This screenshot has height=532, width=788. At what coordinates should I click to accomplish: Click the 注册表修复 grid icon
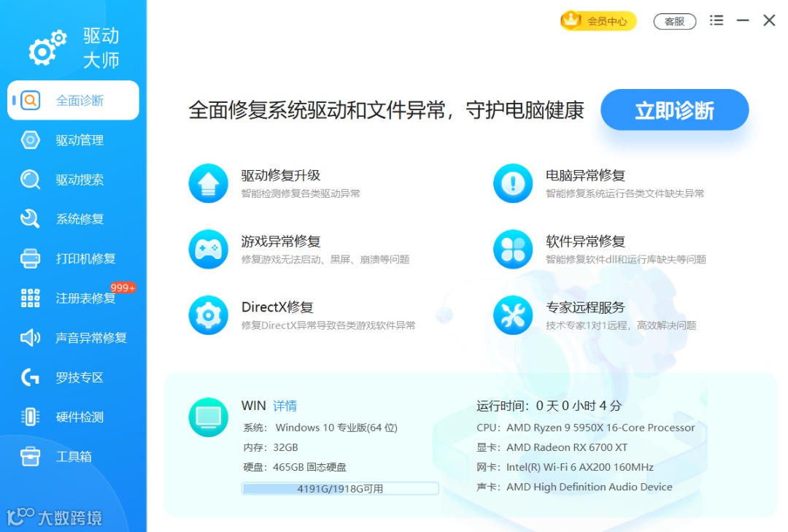30,298
